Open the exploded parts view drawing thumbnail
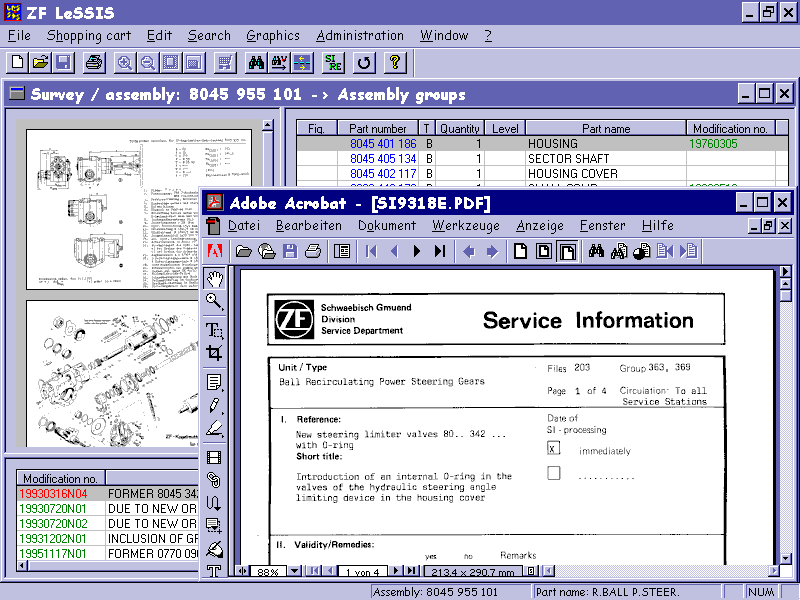This screenshot has height=600, width=800. [x=112, y=374]
